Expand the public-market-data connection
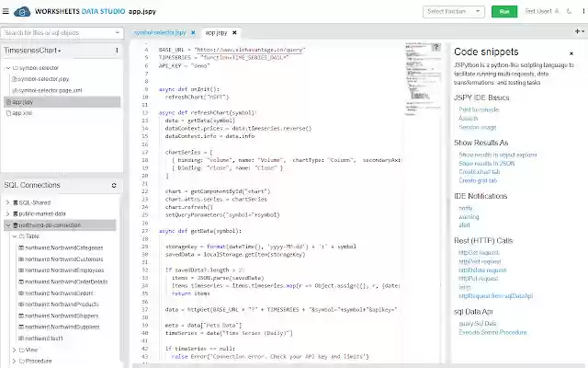588x368 pixels. click(x=7, y=214)
